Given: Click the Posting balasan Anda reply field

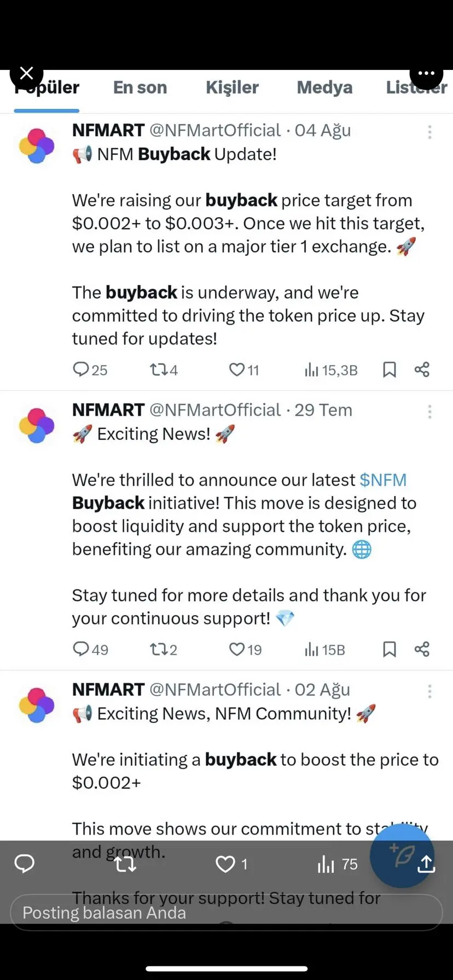Looking at the screenshot, I should pyautogui.click(x=226, y=912).
